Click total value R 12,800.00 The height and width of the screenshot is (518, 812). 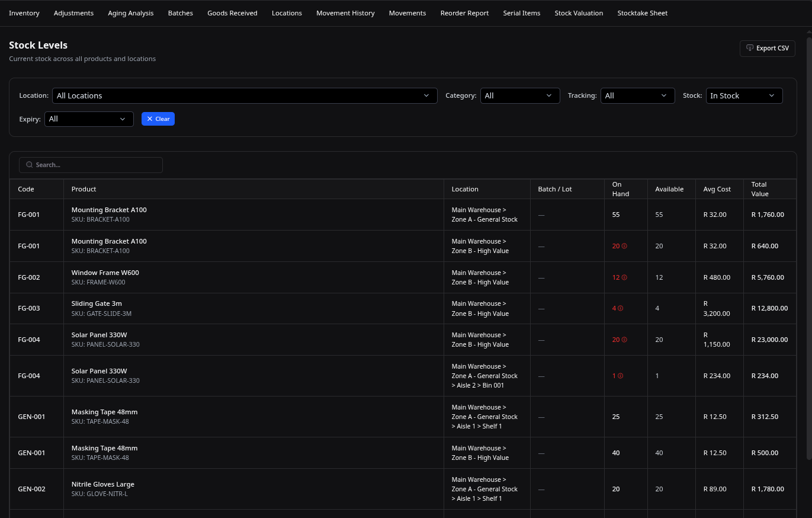(x=769, y=308)
